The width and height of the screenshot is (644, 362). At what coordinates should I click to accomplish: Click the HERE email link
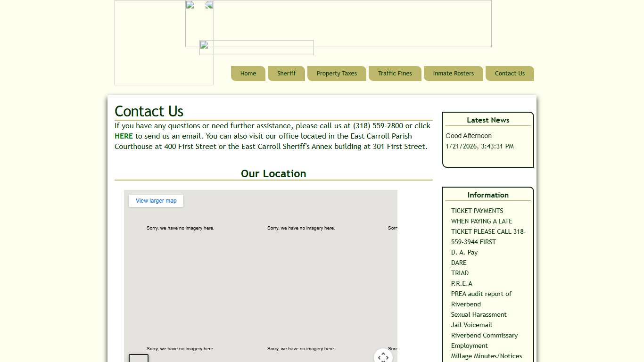point(124,136)
